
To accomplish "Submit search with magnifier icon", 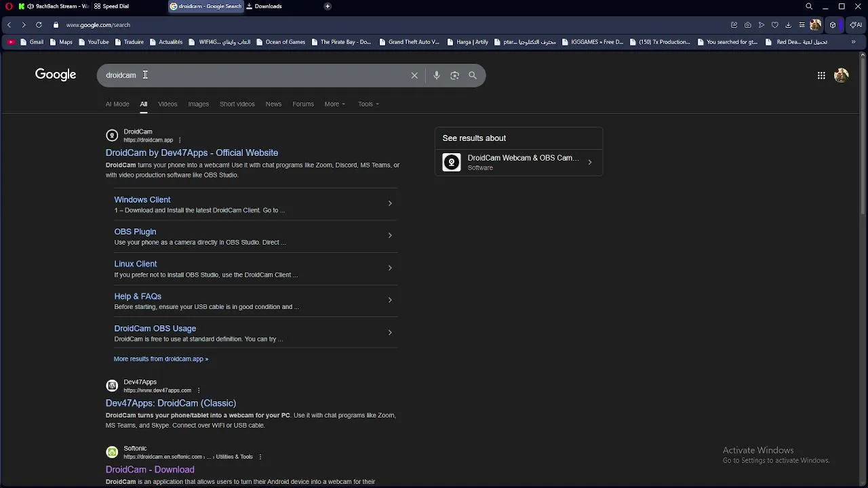I will [473, 75].
